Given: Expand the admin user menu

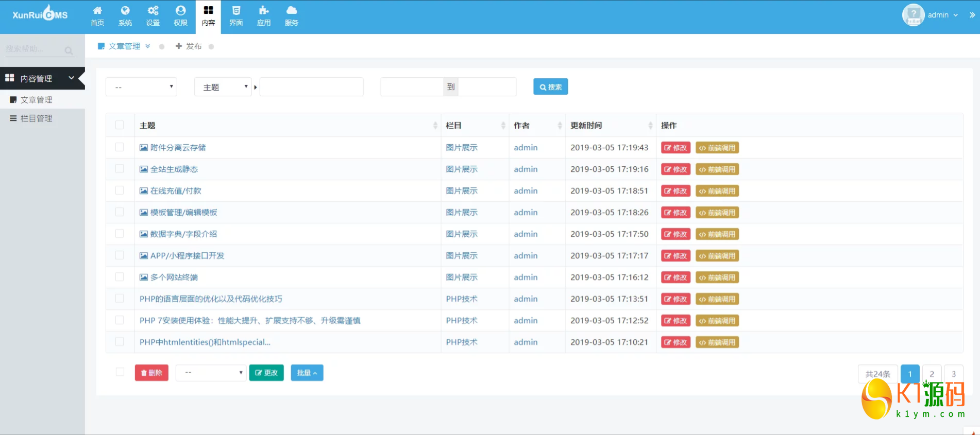Looking at the screenshot, I should [x=942, y=15].
